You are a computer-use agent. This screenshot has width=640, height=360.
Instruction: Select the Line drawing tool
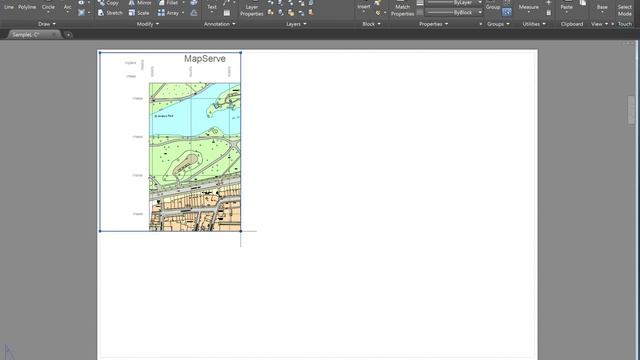click(x=9, y=7)
